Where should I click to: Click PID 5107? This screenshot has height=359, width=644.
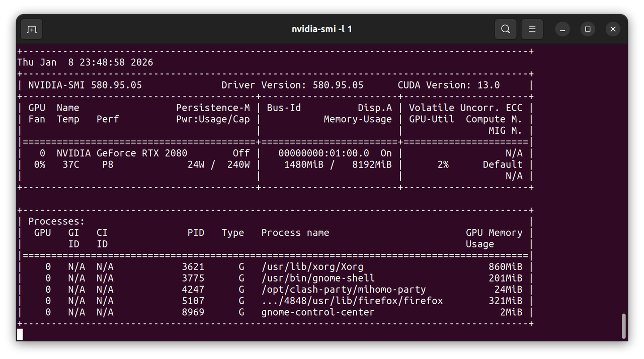(193, 301)
